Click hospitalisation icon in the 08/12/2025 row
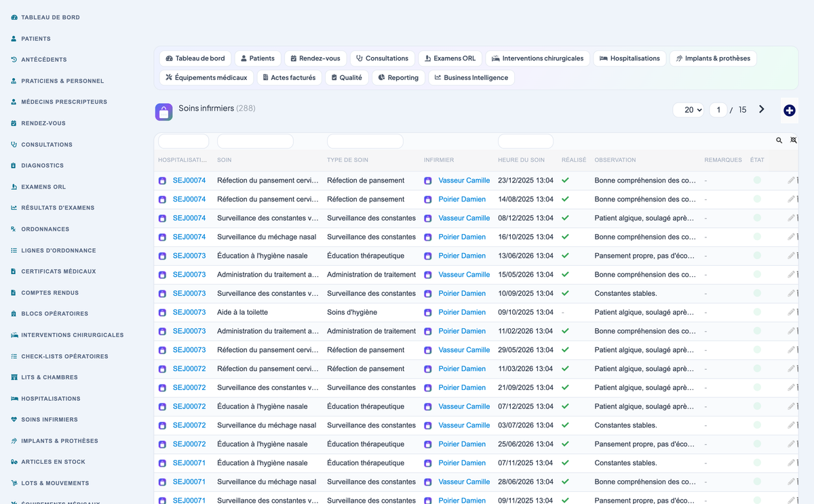This screenshot has height=504, width=814. 162,218
